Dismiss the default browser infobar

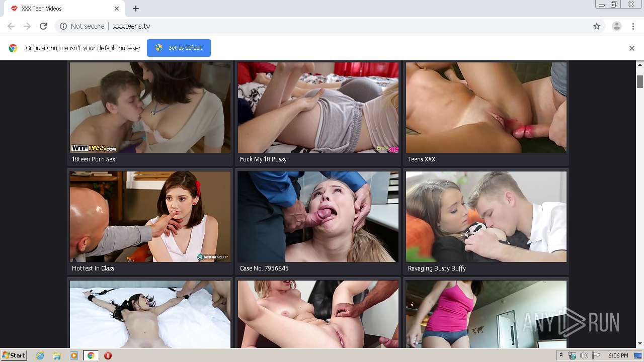pyautogui.click(x=632, y=48)
